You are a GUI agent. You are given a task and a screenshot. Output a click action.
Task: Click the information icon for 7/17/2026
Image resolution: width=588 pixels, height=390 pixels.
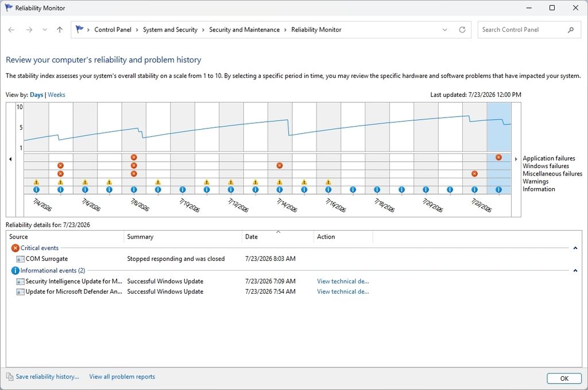(353, 190)
